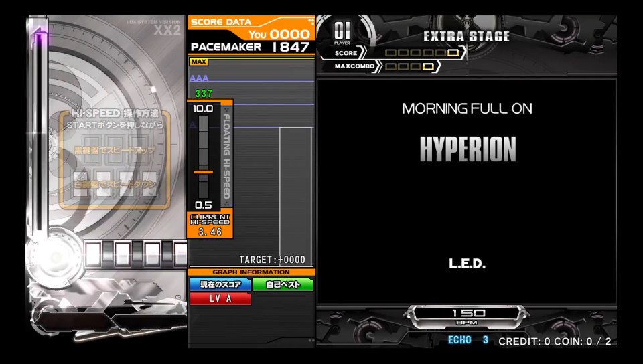This screenshot has width=643, height=364.
Task: Click the 0.5 minimum hi-speed value
Action: pyautogui.click(x=204, y=205)
